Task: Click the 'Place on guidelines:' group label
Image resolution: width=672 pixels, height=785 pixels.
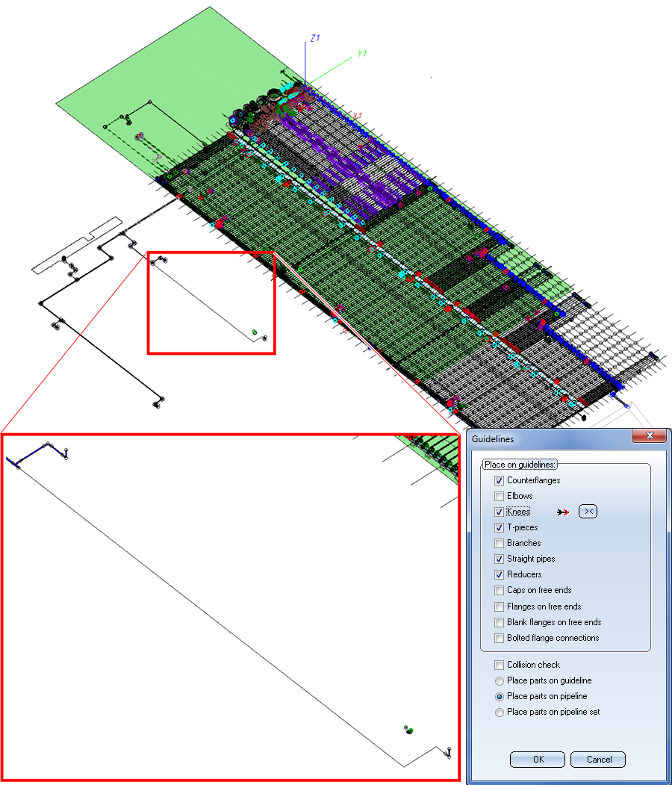Action: coord(520,465)
